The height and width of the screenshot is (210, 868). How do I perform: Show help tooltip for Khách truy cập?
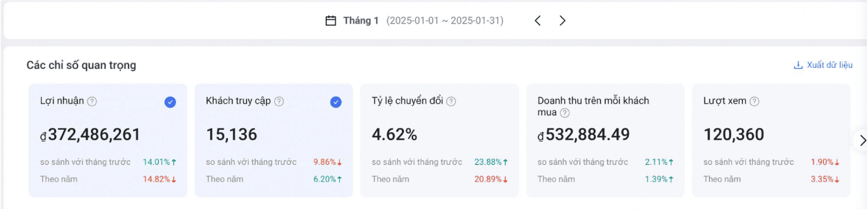point(279,101)
